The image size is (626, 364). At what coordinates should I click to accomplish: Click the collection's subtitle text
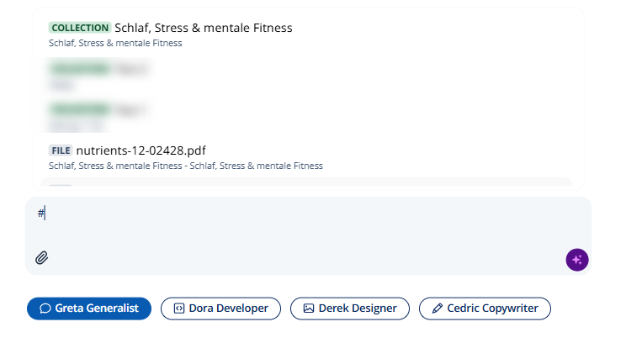pos(115,43)
